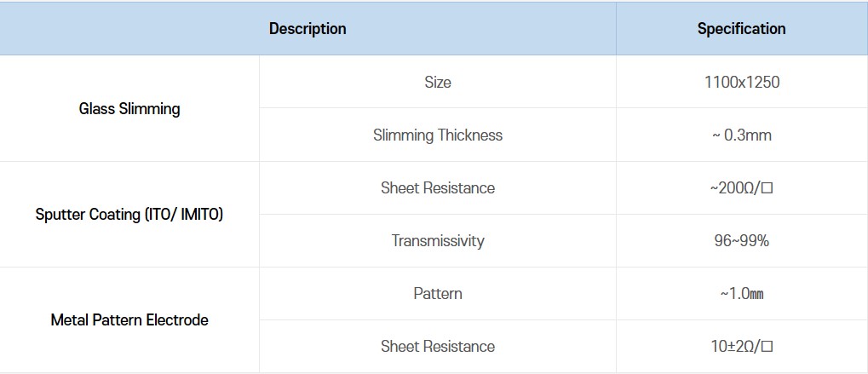Click the square symbol after ~200Ω/
868x374 pixels.
click(x=767, y=188)
